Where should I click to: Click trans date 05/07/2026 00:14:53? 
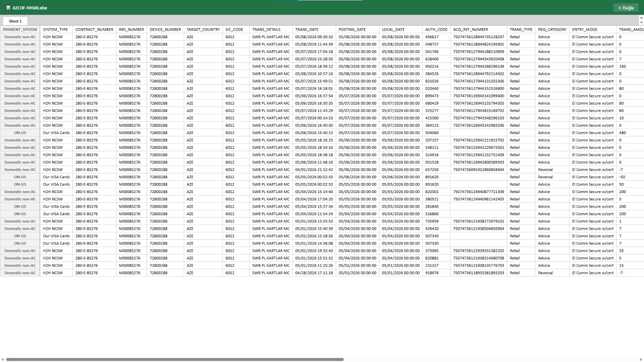pos(314,118)
